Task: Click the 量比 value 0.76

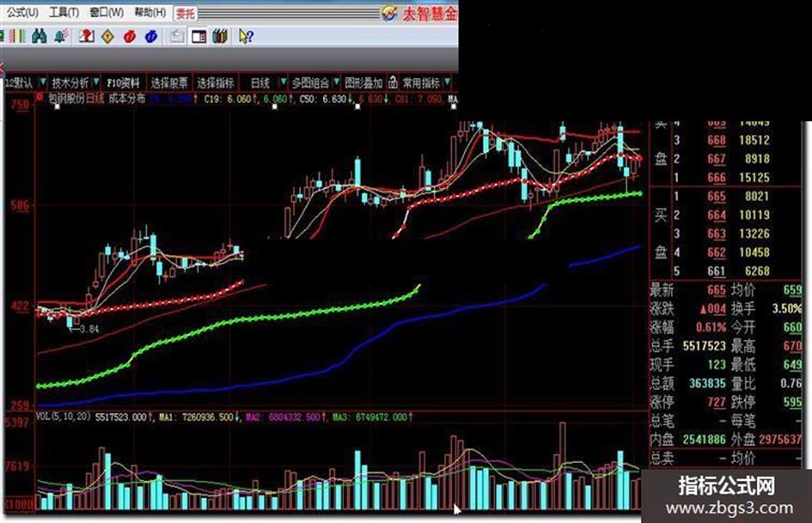Action: [791, 384]
